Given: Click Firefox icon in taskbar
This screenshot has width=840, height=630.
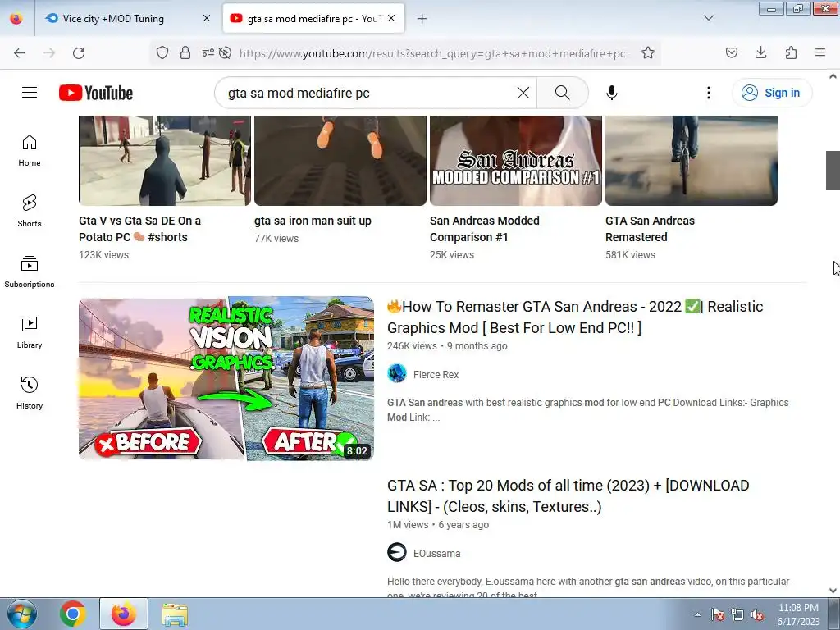Looking at the screenshot, I should 124,614.
